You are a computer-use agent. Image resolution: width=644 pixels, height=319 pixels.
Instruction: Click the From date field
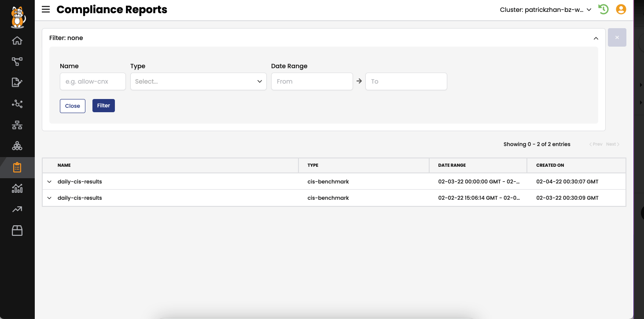tap(312, 81)
